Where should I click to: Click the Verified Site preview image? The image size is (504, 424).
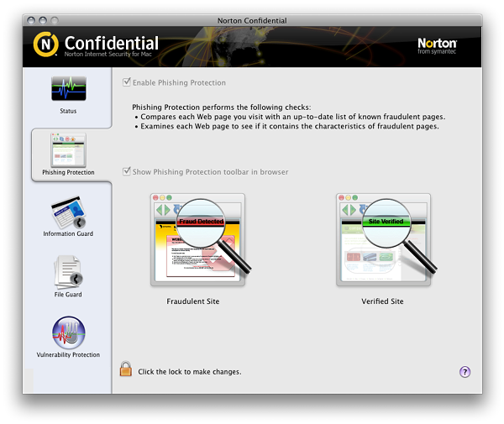point(383,239)
